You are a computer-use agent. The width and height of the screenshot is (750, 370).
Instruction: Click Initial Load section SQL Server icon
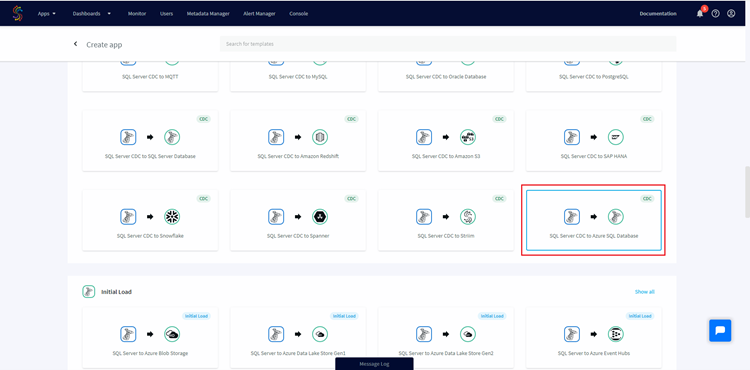pyautogui.click(x=88, y=292)
